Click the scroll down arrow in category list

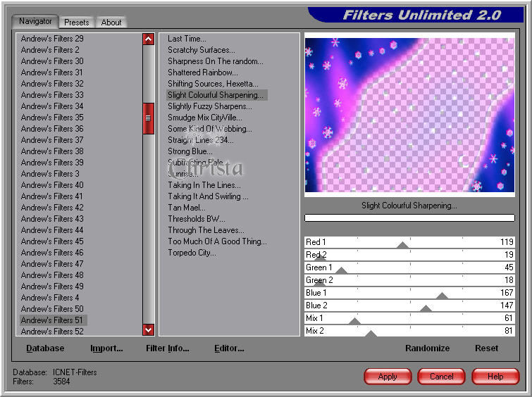click(148, 329)
